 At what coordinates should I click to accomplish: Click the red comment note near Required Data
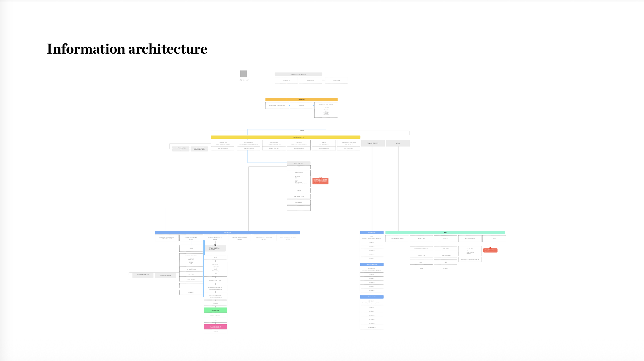(x=320, y=181)
